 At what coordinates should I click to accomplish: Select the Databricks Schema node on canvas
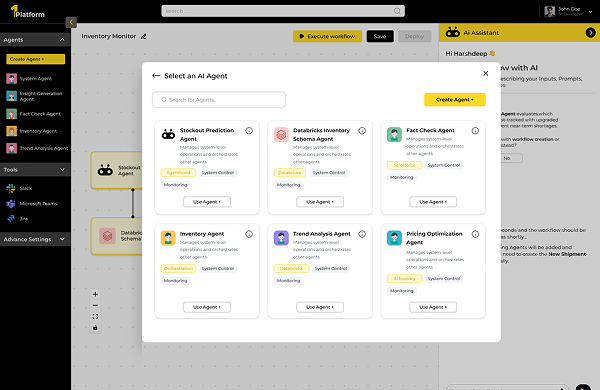pos(116,236)
